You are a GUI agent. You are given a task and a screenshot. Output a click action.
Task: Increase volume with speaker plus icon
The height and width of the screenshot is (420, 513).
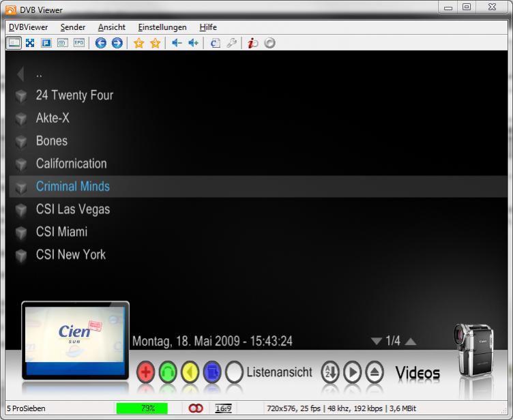tap(193, 43)
